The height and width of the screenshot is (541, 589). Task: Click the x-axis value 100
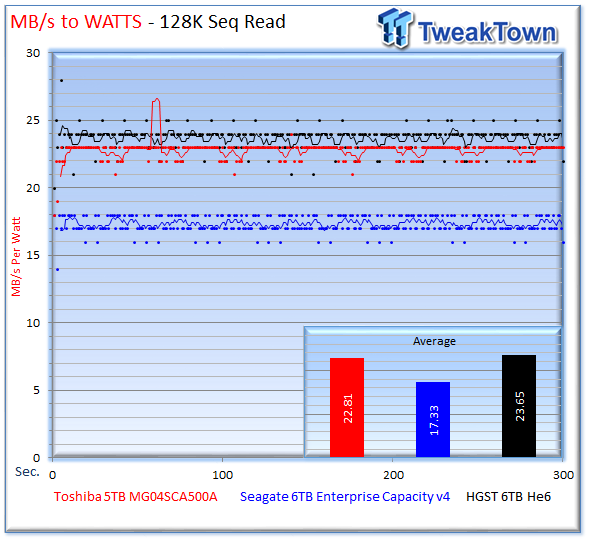tap(222, 475)
